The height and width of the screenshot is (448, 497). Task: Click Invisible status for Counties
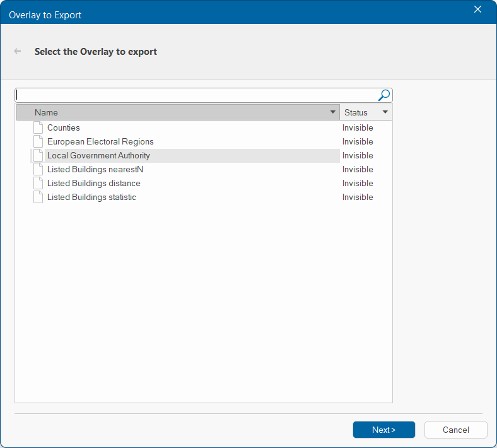358,127
